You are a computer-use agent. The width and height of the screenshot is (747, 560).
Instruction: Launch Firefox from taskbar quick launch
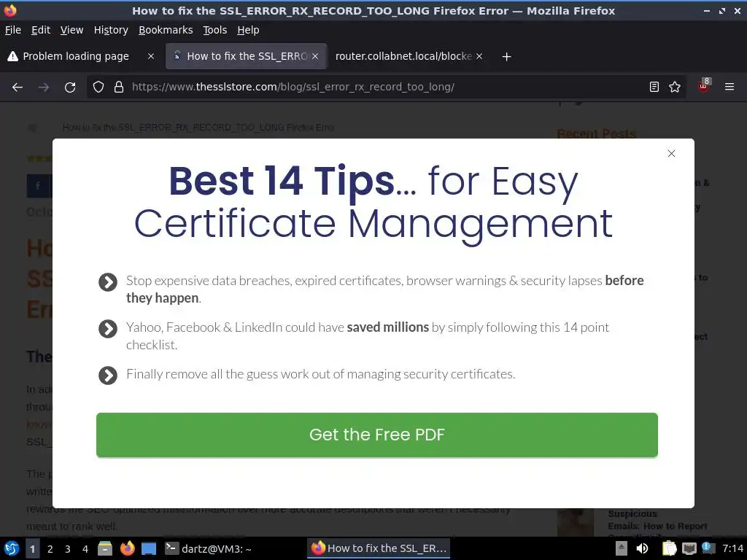coord(127,548)
